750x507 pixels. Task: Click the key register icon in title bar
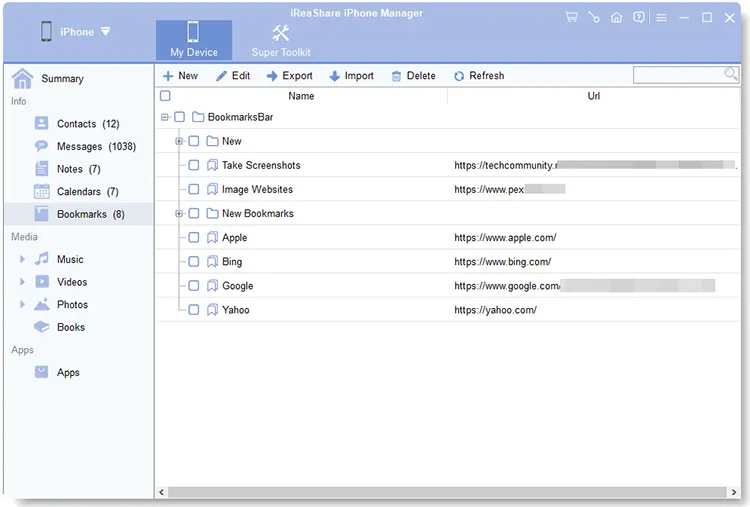coord(594,18)
